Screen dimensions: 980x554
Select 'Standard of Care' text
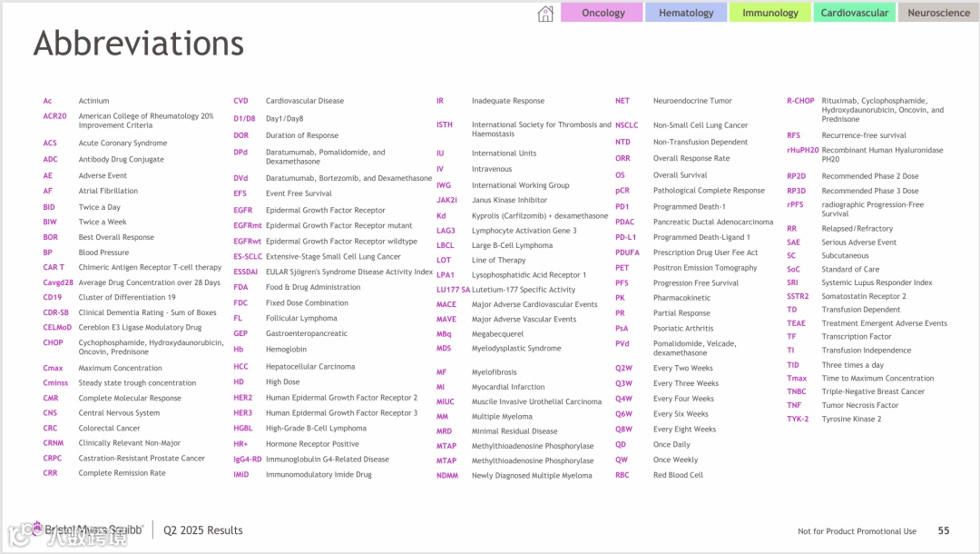[850, 270]
